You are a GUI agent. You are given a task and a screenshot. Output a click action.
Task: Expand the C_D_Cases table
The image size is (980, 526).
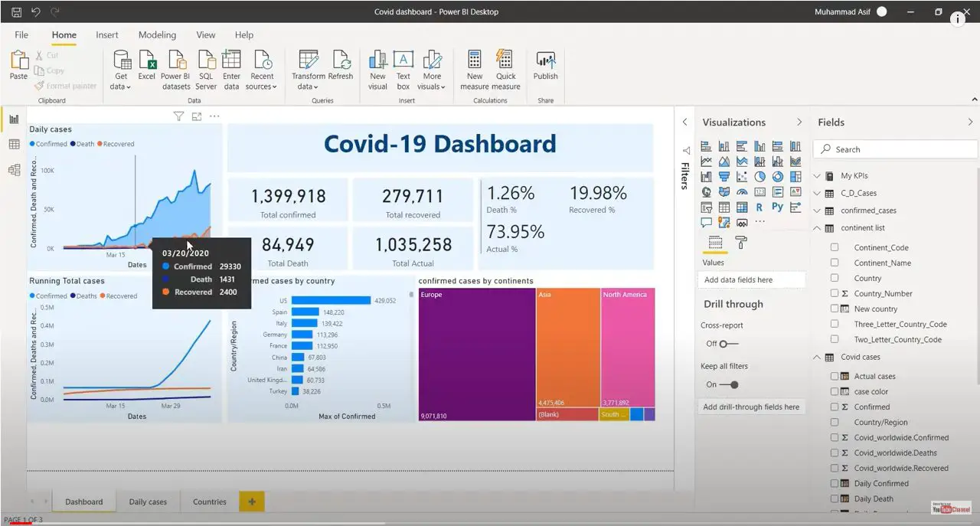pyautogui.click(x=817, y=193)
